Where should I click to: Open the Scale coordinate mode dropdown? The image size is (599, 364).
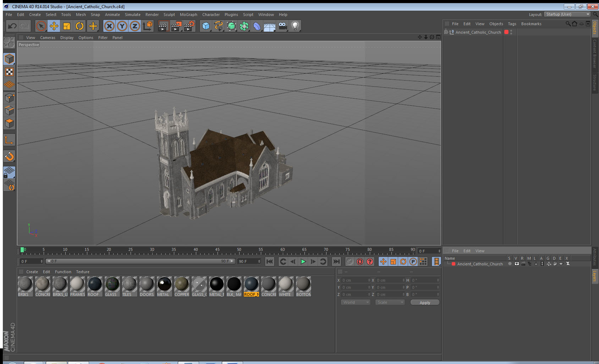coord(390,302)
